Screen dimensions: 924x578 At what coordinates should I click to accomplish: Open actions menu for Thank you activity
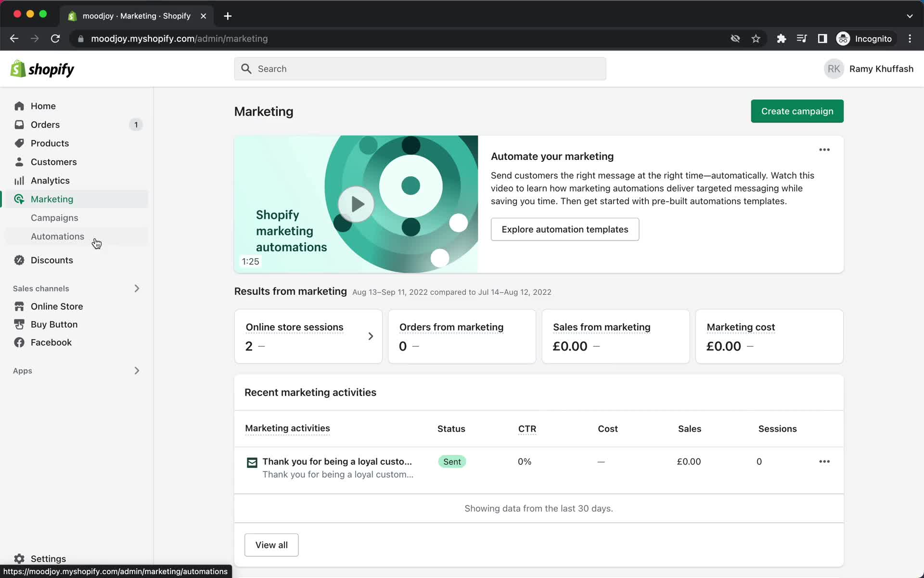[x=824, y=461]
